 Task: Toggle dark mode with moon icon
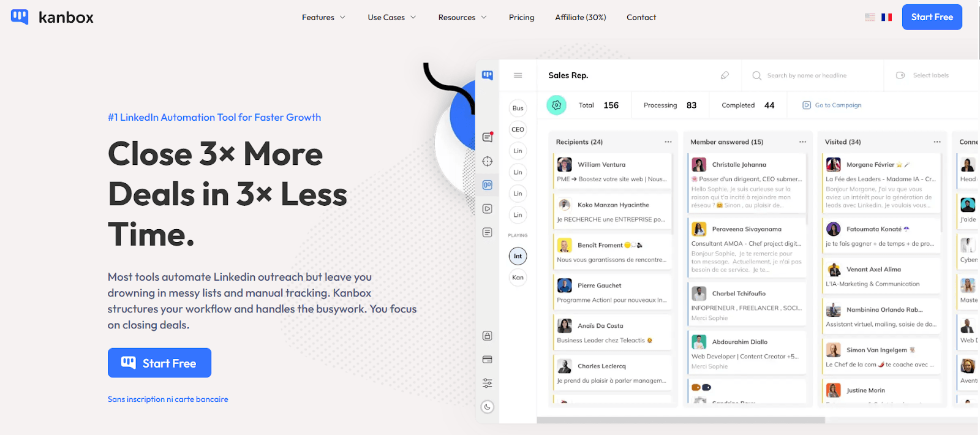coord(488,407)
